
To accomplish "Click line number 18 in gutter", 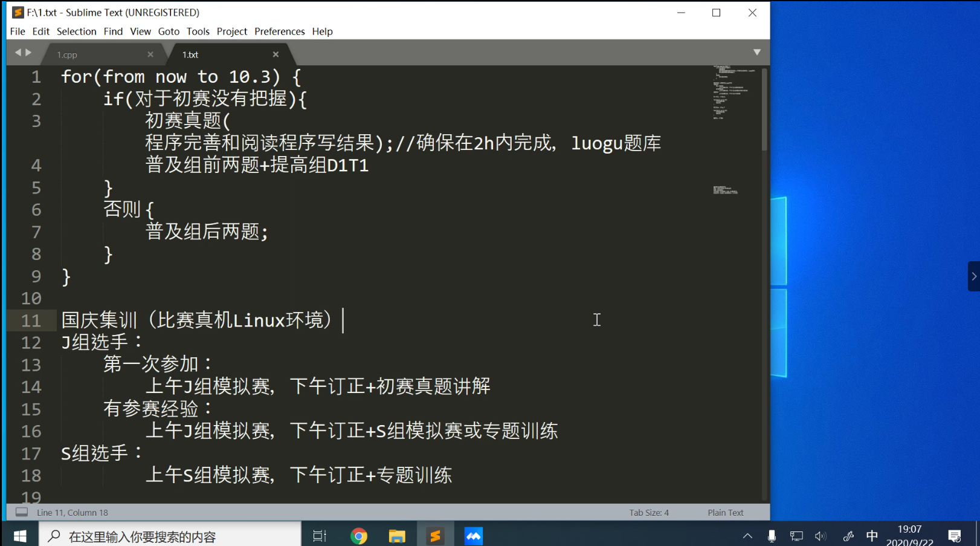I will click(31, 476).
